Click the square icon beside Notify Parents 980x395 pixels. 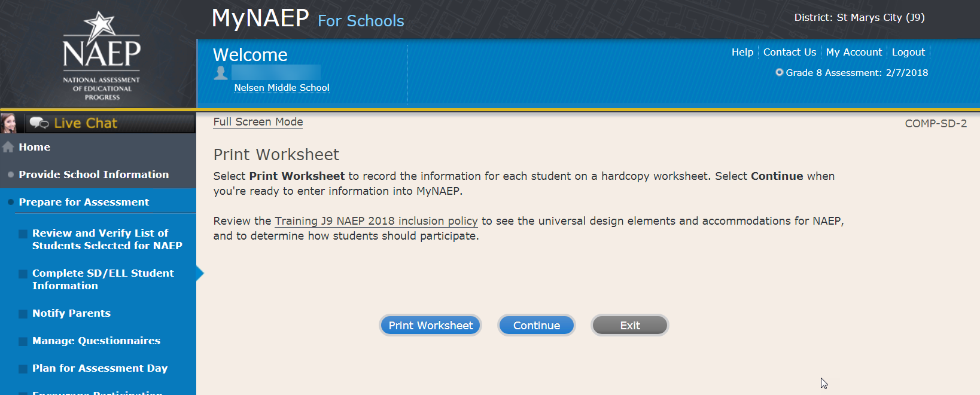[23, 314]
